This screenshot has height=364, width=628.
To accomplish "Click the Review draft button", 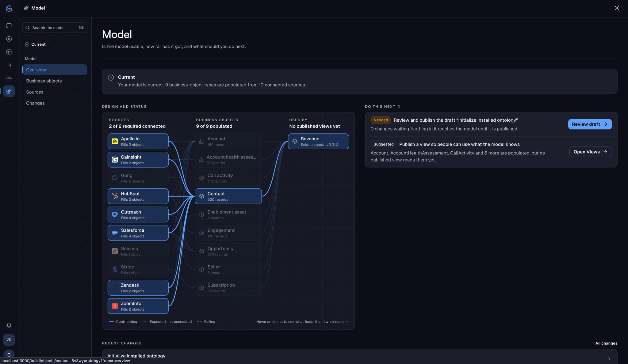I will 590,124.
